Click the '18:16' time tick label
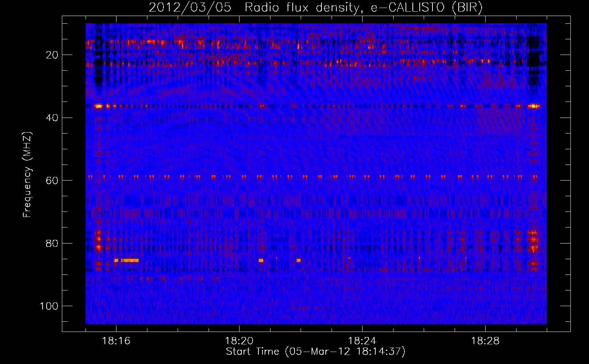589x364 pixels. [116, 341]
